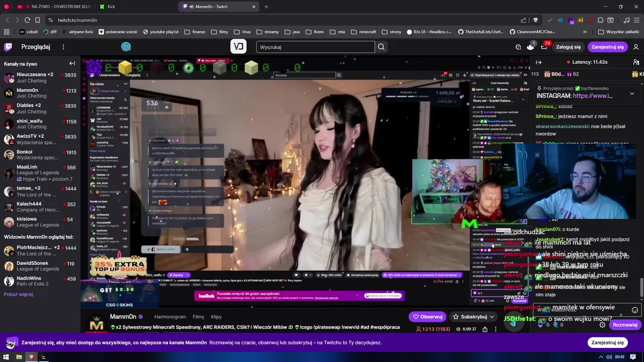
Task: Expand the pinned INSTAGRAM message
Action: [x=632, y=94]
